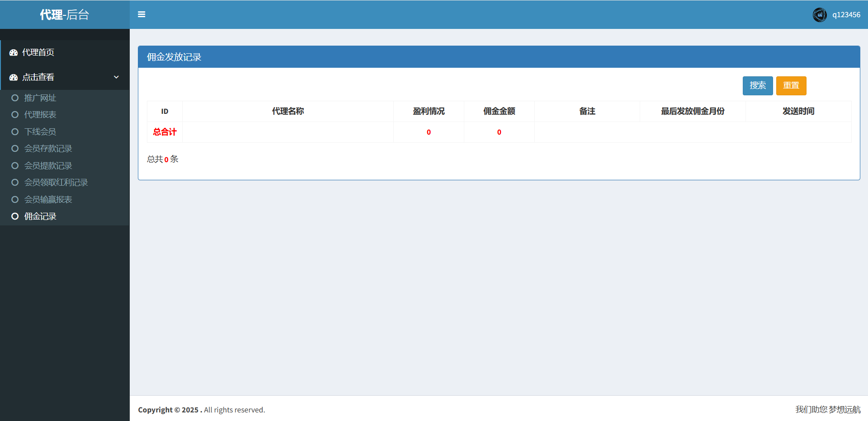
Task: Click the dashboard icon beside 代理首页
Action: pos(14,53)
